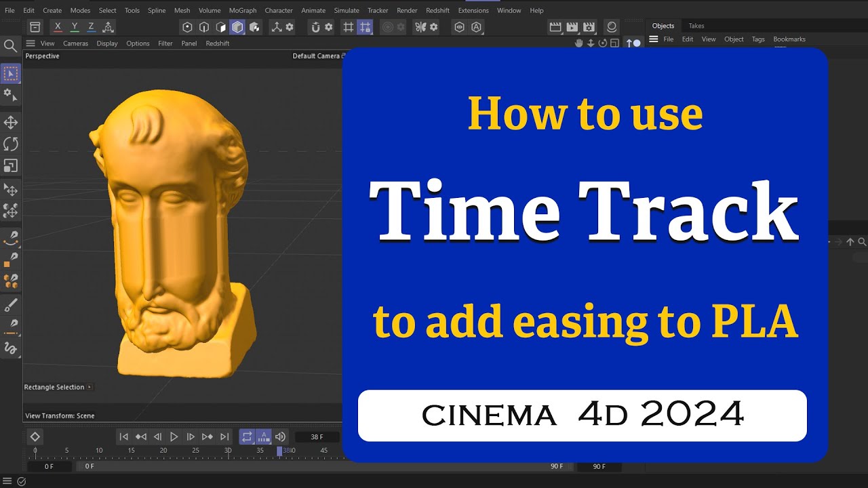Select Polygons mode icon
The height and width of the screenshot is (488, 868).
click(221, 27)
